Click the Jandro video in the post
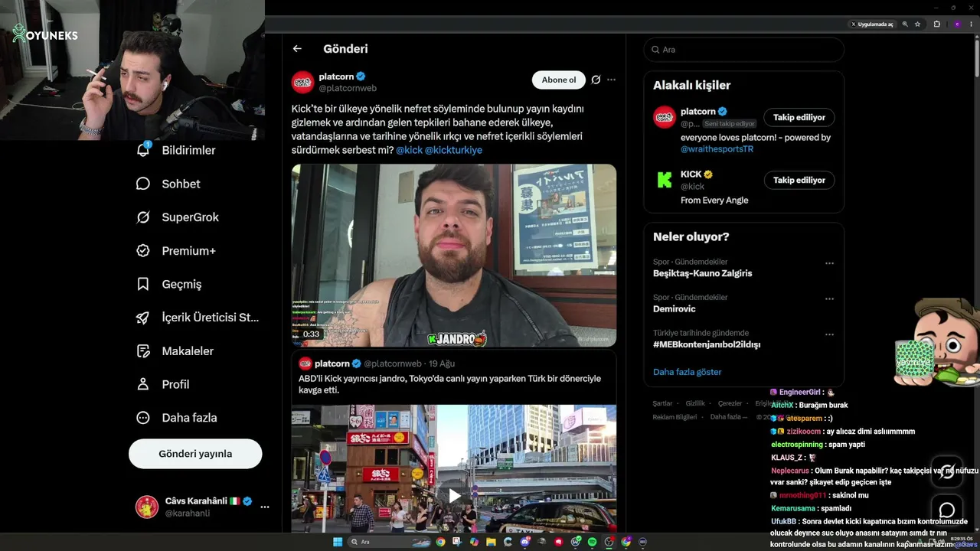 tap(454, 256)
